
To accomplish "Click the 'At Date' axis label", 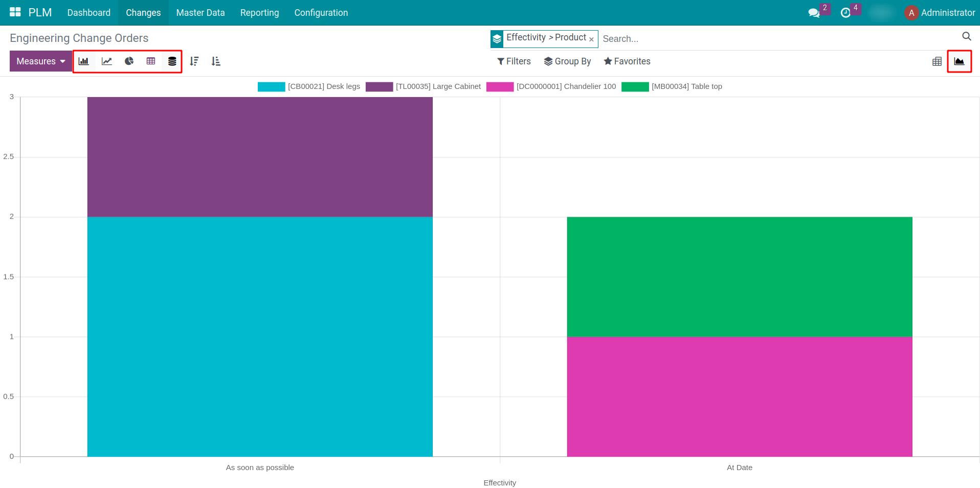I will [740, 468].
